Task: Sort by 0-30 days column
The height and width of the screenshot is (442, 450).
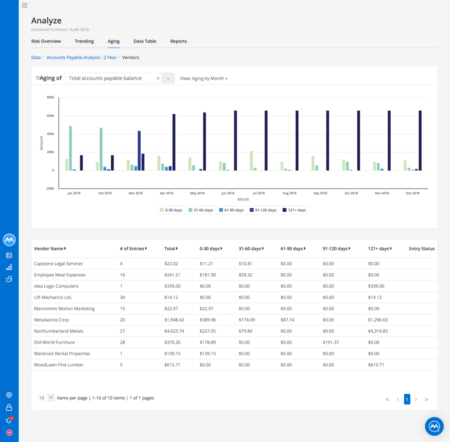Action: 211,249
